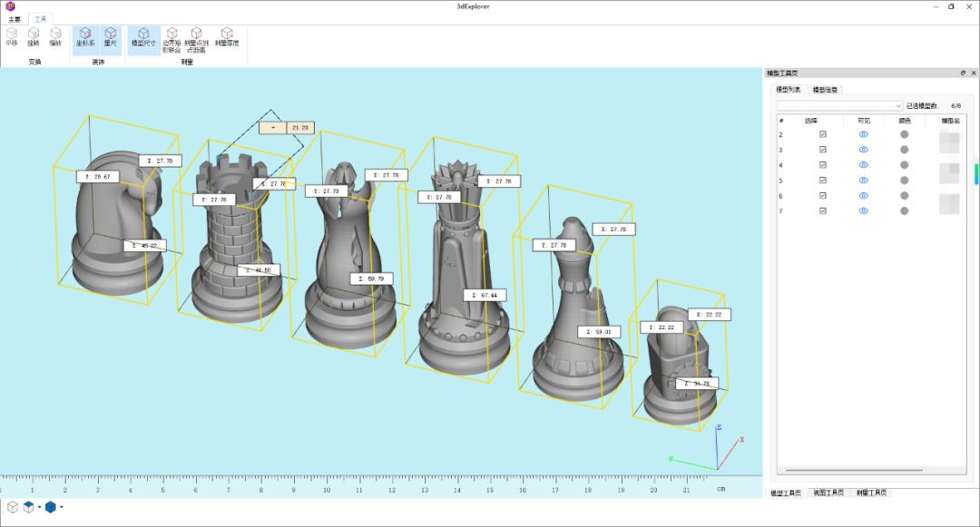Toggle 模型尺寸 model dimensions display
Viewport: 980px width, 527px height.
click(x=143, y=36)
